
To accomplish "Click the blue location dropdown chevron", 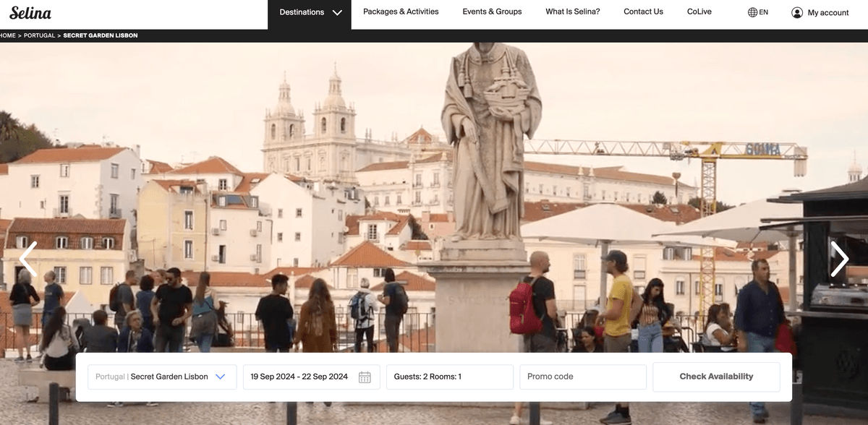I will (221, 377).
